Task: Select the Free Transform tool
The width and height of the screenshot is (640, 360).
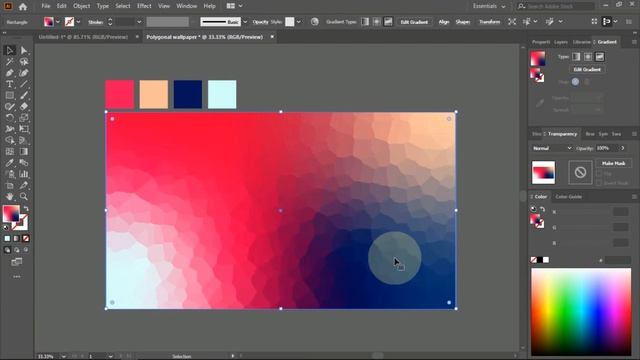Action: click(x=24, y=129)
